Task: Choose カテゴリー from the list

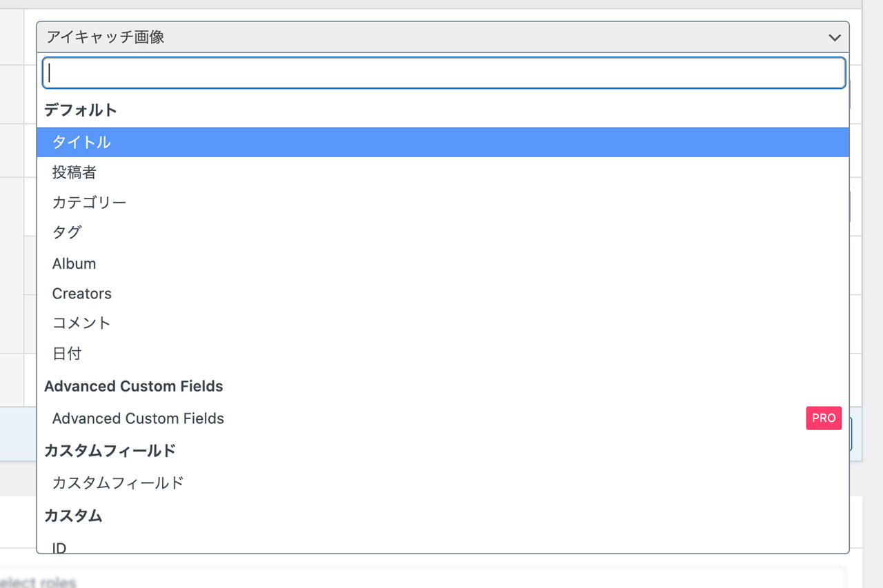Action: coord(90,203)
